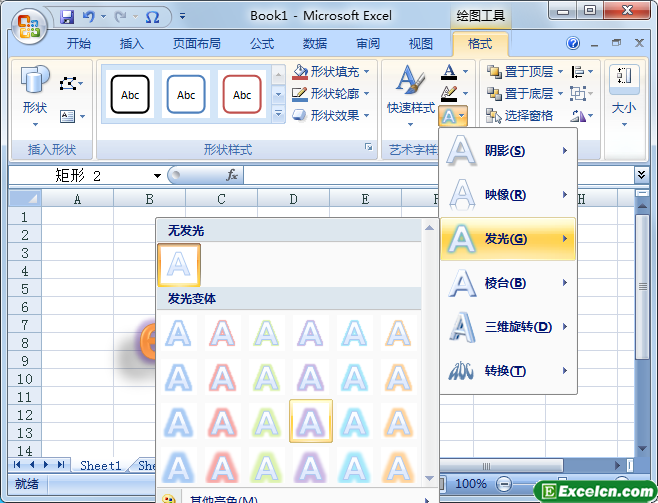The image size is (658, 503).
Task: Open the 阴影(S) shadow submenu
Action: point(508,151)
